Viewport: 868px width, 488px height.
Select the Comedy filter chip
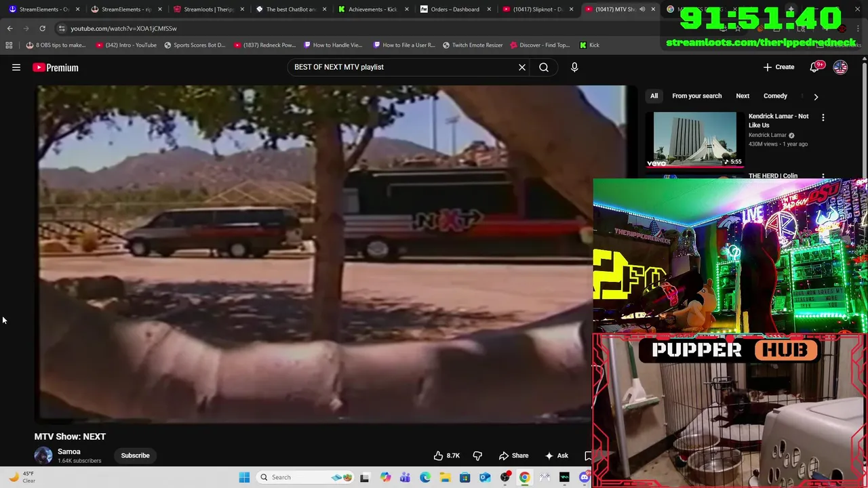(x=775, y=96)
